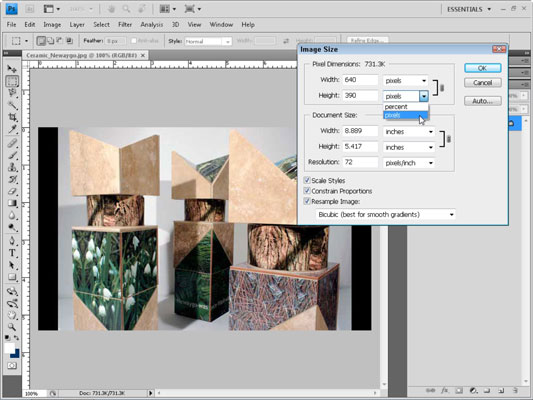Select the Shape tool
Image resolution: width=533 pixels, height=400 pixels.
12,277
